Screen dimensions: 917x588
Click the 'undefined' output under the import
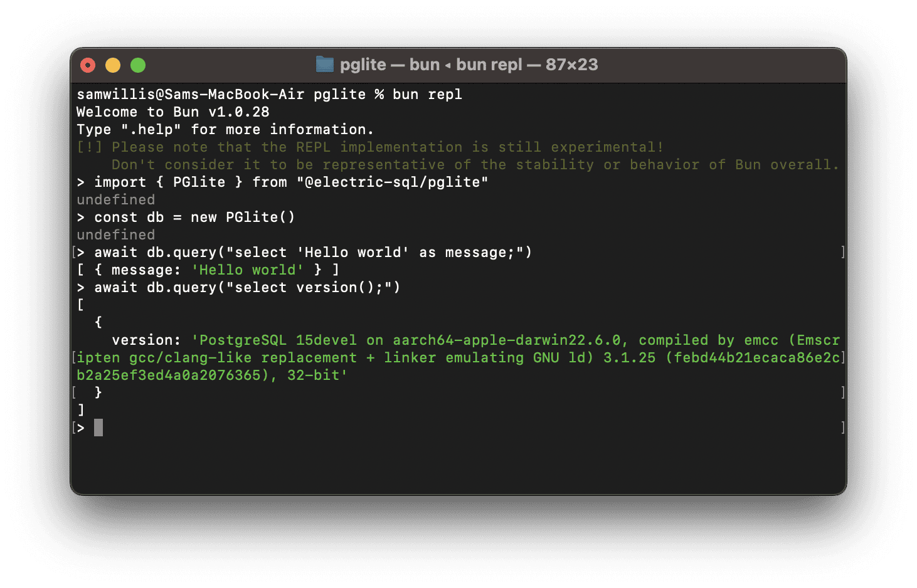tap(115, 199)
